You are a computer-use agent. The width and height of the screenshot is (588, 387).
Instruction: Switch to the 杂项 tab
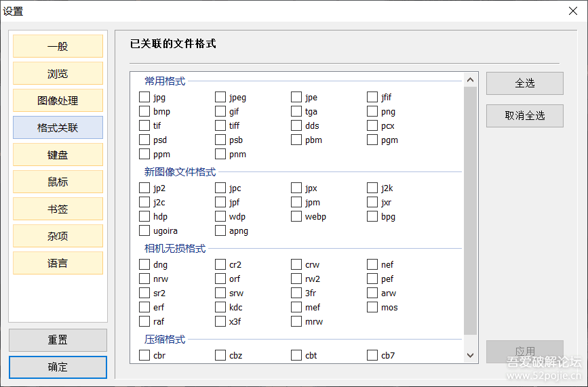[x=58, y=236]
